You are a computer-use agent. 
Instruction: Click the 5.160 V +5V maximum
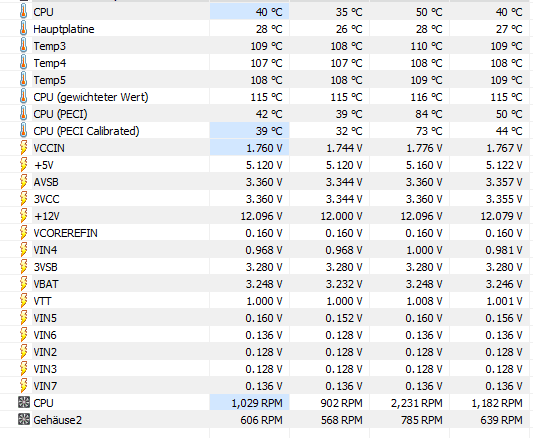point(424,165)
